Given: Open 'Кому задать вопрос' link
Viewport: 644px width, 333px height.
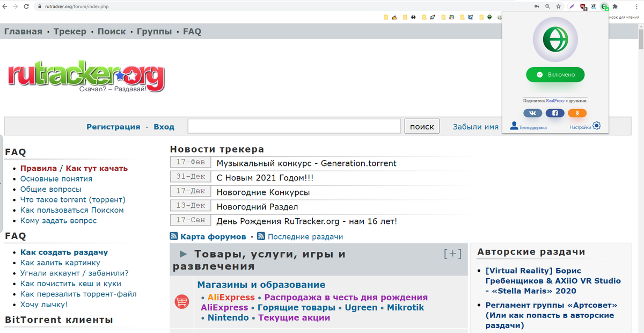Looking at the screenshot, I should pyautogui.click(x=58, y=221).
